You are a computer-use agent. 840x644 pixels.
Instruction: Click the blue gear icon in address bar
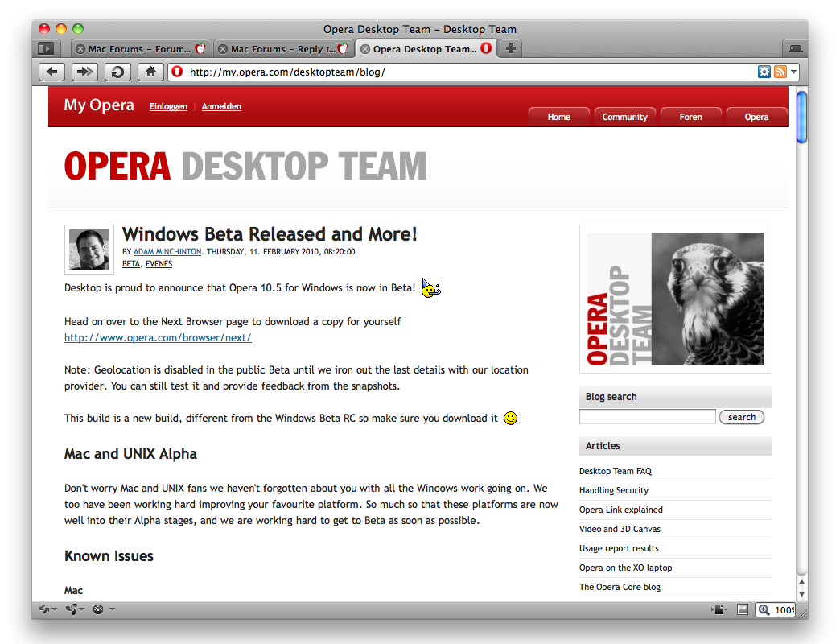764,72
